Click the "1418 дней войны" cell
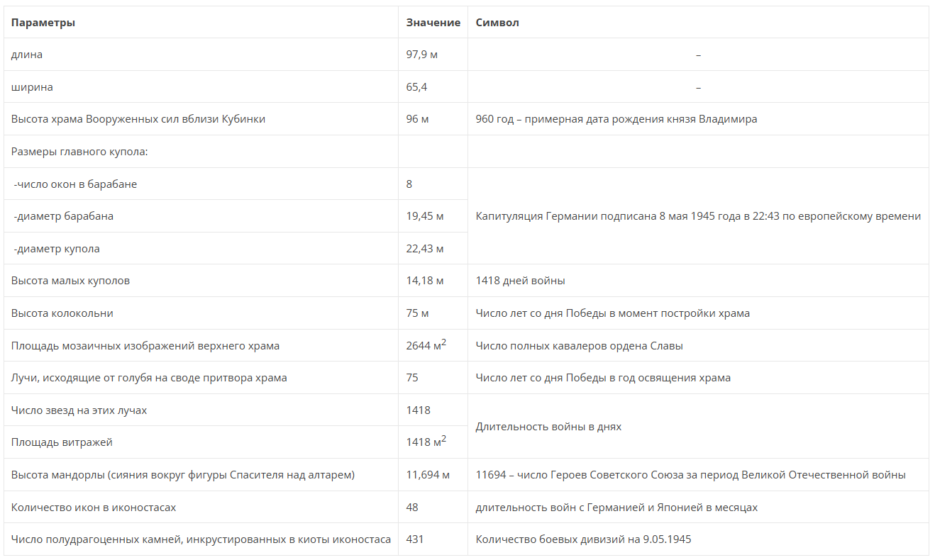Image resolution: width=935 pixels, height=560 pixels. (x=520, y=281)
